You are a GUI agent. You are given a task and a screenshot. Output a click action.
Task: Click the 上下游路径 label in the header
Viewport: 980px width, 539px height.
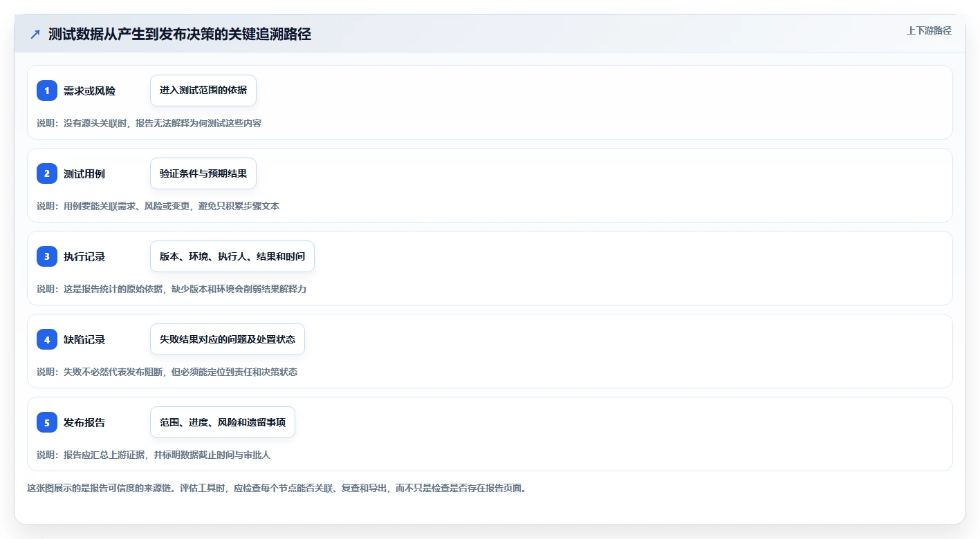929,30
